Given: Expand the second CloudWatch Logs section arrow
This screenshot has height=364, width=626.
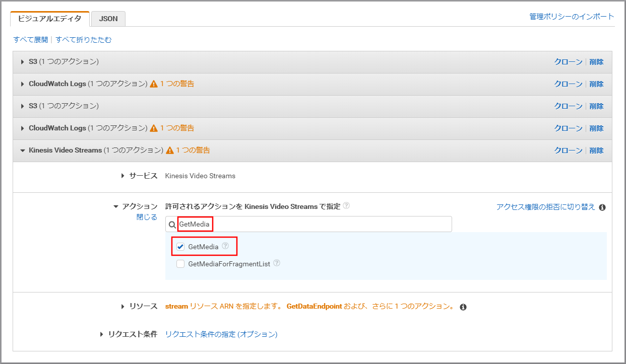Looking at the screenshot, I should click(23, 128).
